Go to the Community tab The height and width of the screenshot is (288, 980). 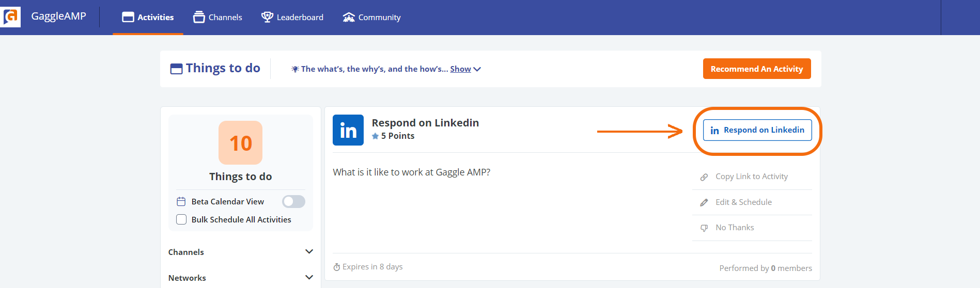tap(372, 17)
